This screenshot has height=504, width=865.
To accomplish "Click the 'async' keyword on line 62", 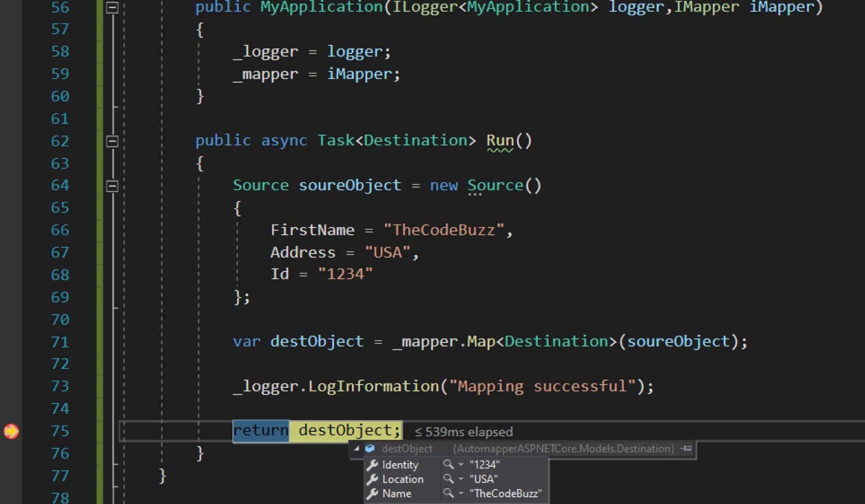I will [284, 141].
